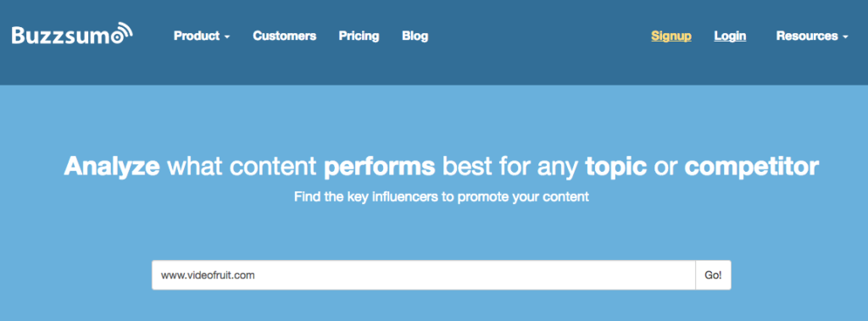This screenshot has width=868, height=321.
Task: Open the Product dropdown menu
Action: [x=202, y=36]
